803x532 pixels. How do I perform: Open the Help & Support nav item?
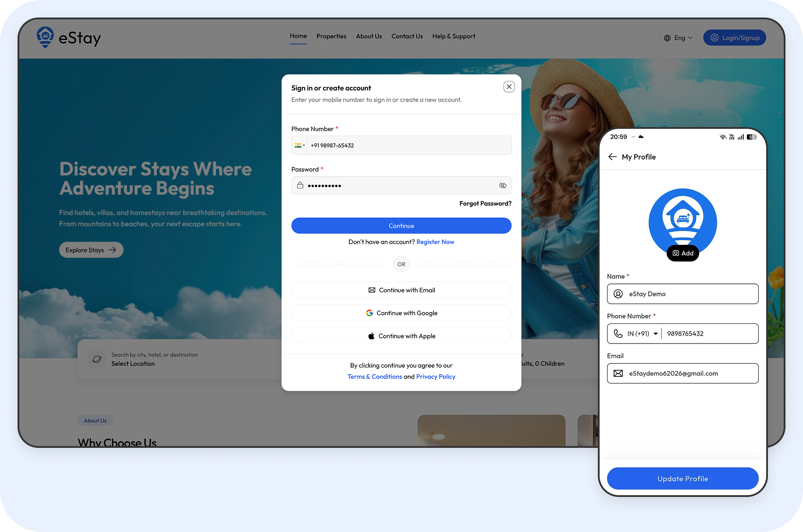pos(454,36)
